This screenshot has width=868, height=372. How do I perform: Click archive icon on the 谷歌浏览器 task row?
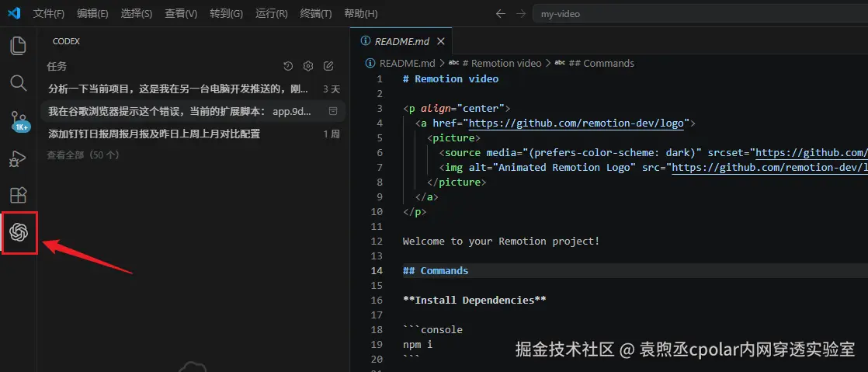[x=333, y=111]
